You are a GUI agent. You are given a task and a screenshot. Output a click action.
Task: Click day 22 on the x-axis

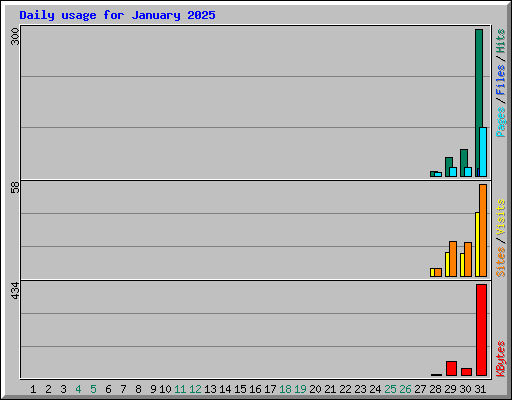345,389
